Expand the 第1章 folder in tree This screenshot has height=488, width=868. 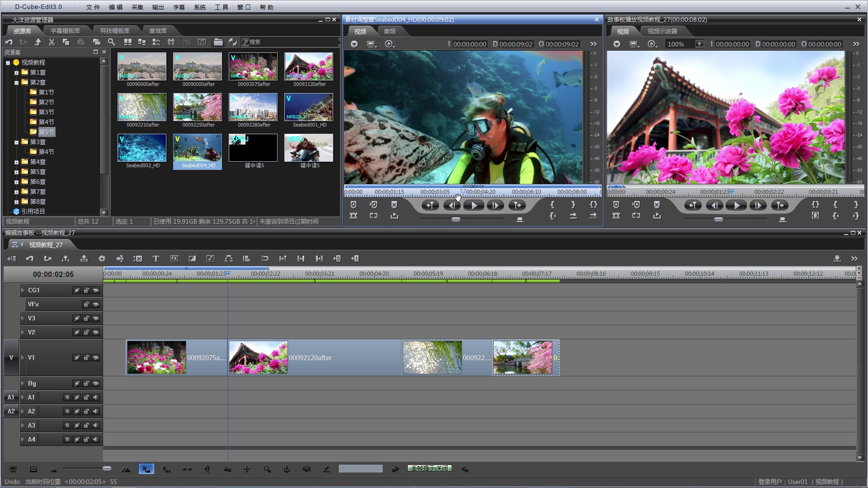(17, 73)
